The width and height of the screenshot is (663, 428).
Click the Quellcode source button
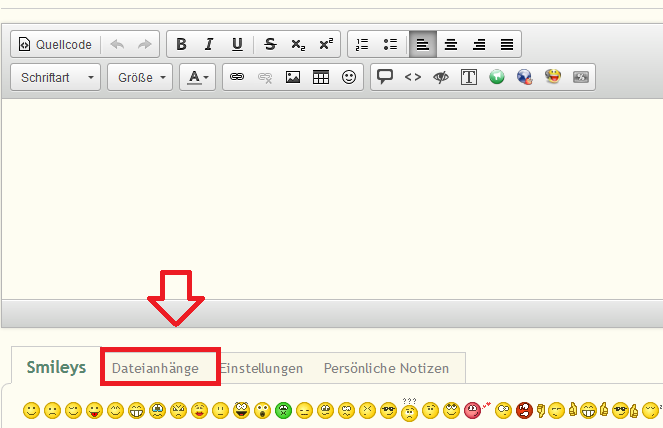(56, 44)
